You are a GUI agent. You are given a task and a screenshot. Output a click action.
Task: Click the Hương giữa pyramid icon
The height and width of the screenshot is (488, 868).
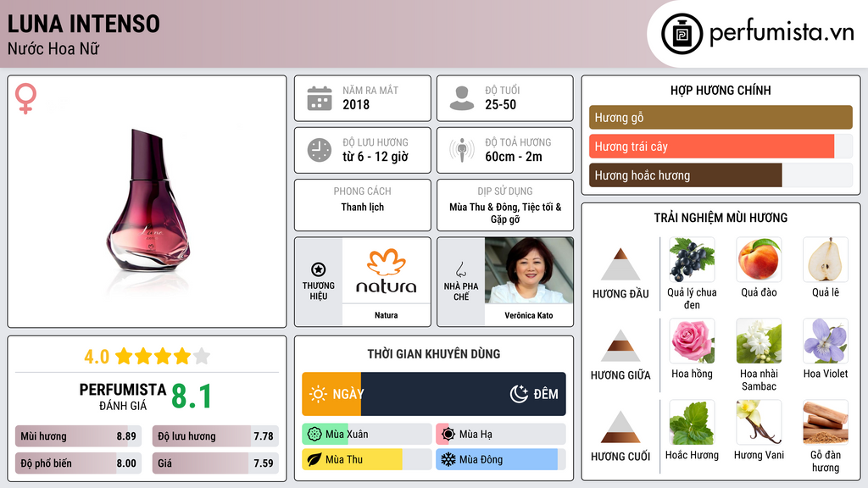620,346
